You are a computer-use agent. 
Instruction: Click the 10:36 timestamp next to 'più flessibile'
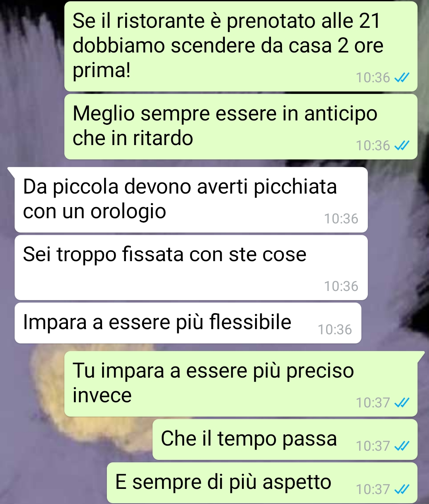(x=335, y=330)
